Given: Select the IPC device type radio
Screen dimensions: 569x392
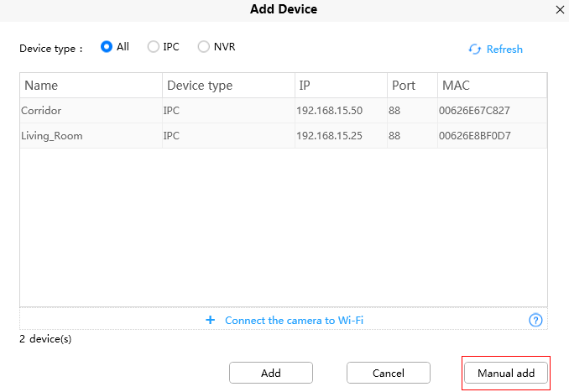Looking at the screenshot, I should coord(153,47).
